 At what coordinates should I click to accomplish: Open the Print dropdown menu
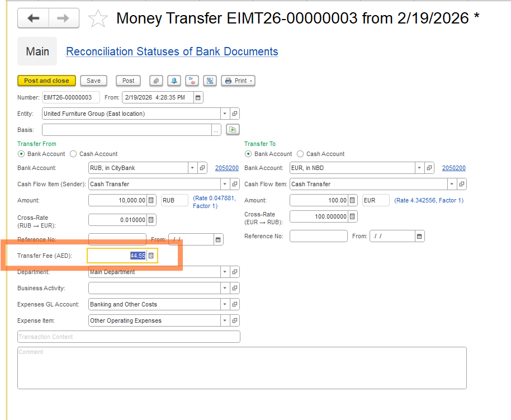pyautogui.click(x=238, y=81)
